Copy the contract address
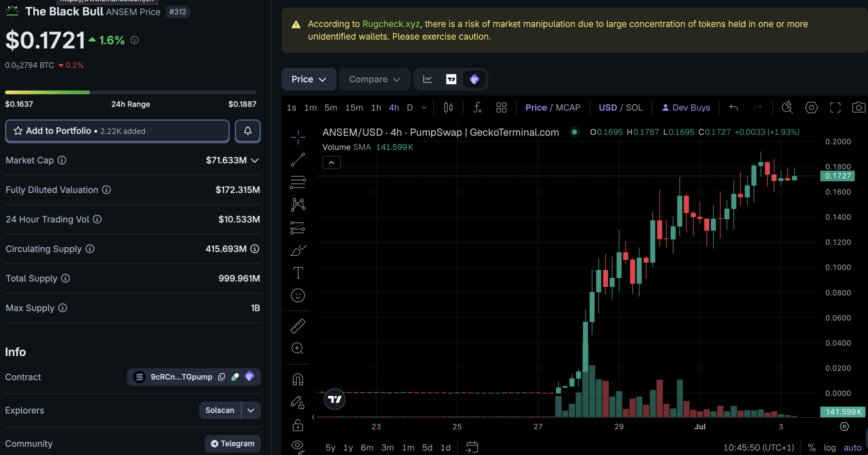Viewport: 868px width, 455px height. pos(221,377)
